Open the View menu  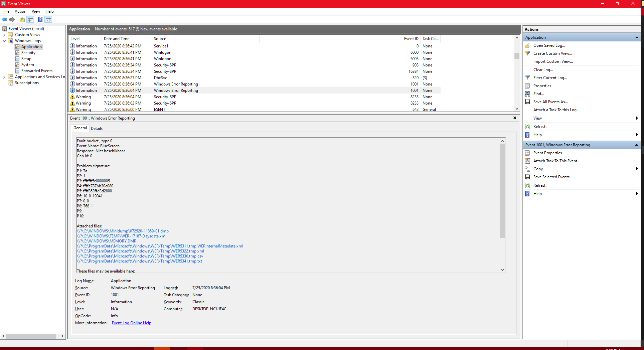pyautogui.click(x=36, y=11)
